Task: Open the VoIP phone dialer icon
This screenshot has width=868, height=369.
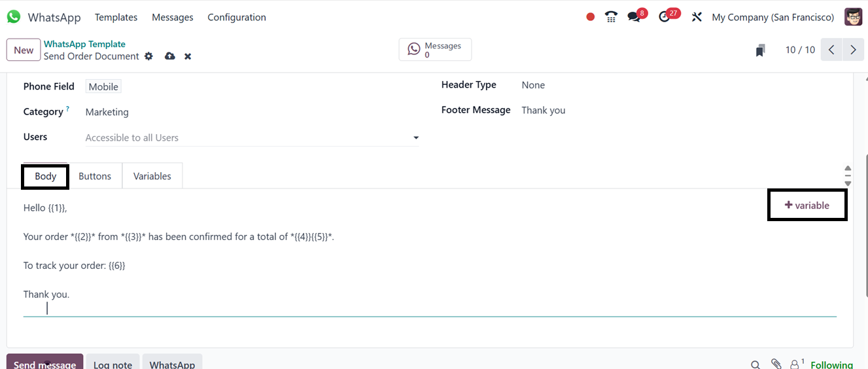Action: point(612,17)
